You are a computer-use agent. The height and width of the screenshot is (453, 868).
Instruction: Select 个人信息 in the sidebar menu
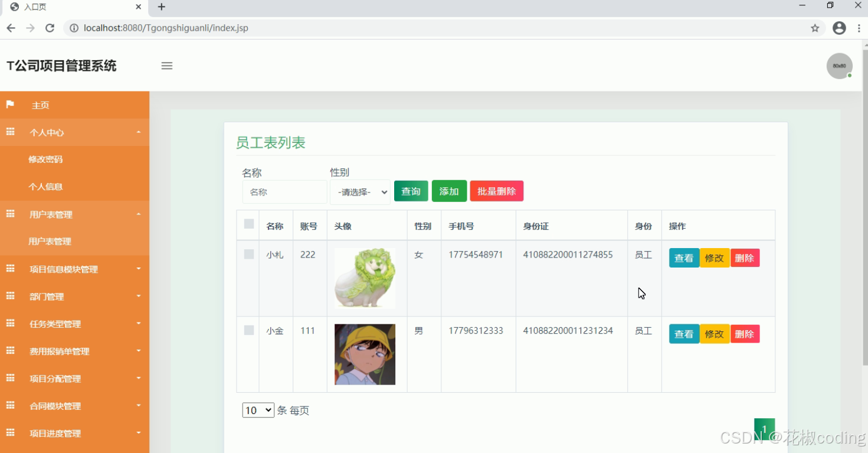point(47,186)
